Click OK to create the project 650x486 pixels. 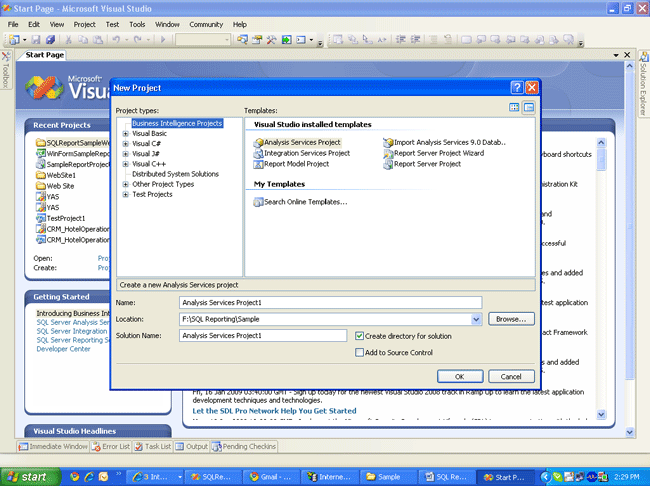460,377
